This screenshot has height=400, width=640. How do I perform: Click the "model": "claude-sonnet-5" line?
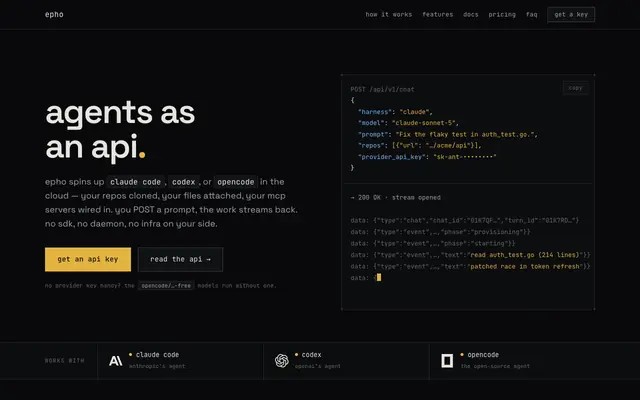(x=408, y=123)
